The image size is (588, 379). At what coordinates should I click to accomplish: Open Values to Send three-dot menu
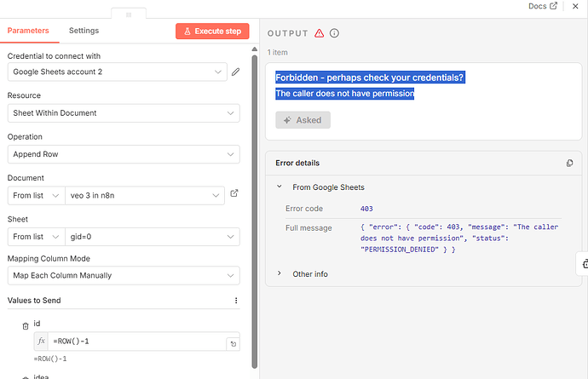click(236, 301)
